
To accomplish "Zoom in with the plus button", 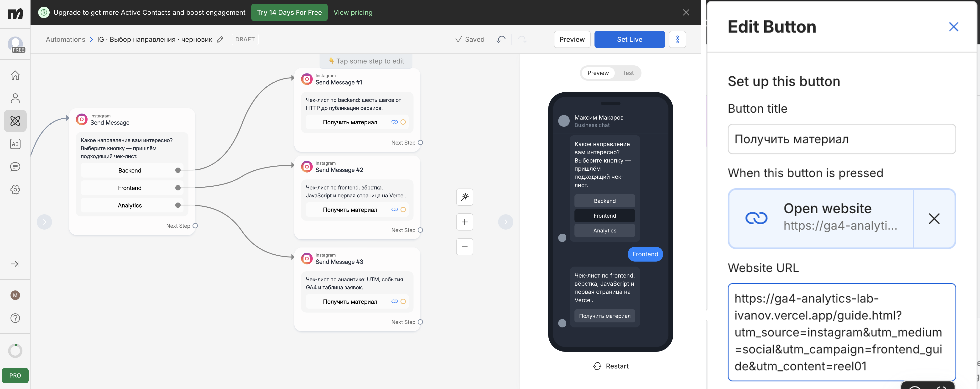I will click(x=464, y=222).
